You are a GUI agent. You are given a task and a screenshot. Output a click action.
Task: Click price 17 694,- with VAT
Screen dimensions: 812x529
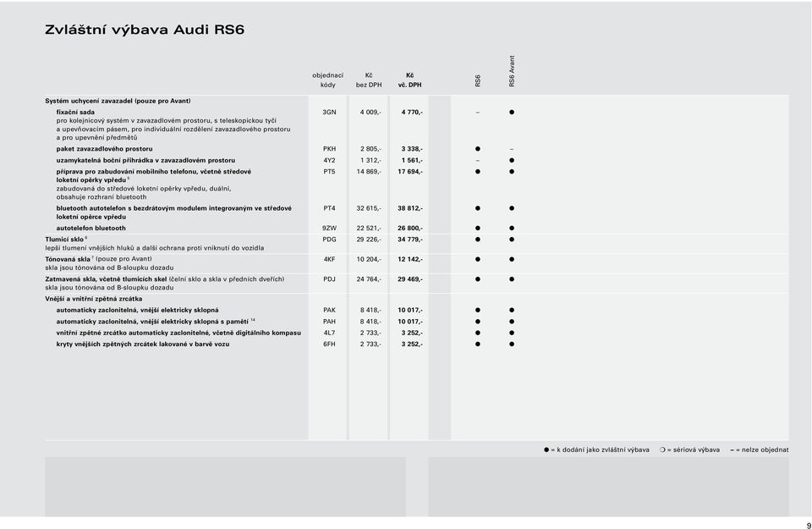[410, 172]
